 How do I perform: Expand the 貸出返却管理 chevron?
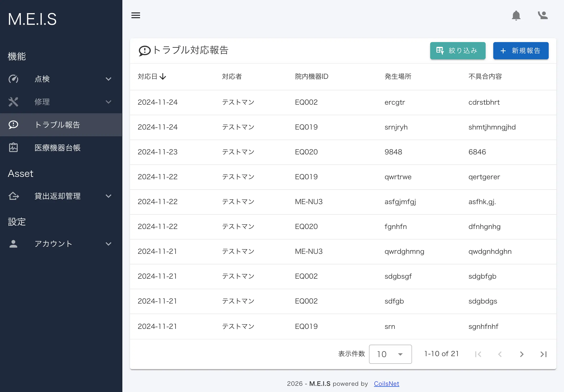(108, 196)
